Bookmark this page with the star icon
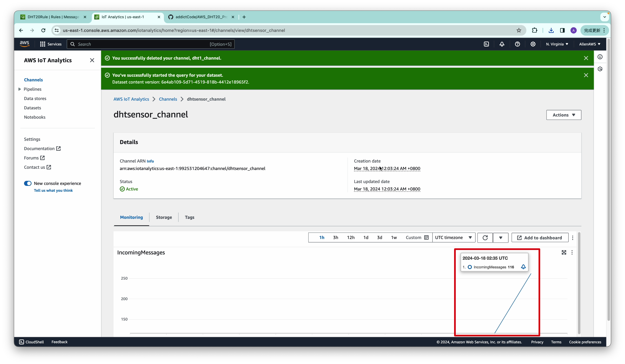This screenshot has height=364, width=625. [519, 30]
